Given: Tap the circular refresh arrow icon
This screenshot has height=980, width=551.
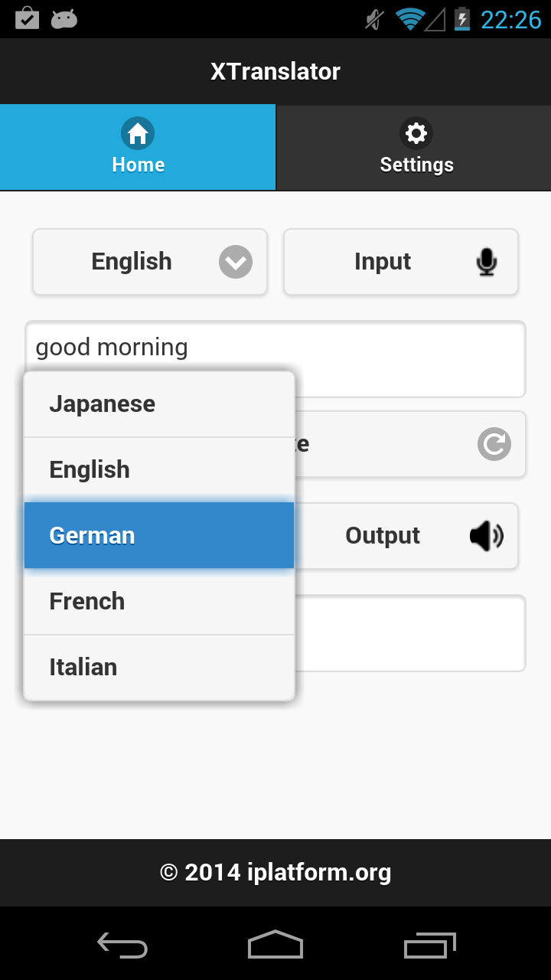Looking at the screenshot, I should [494, 444].
